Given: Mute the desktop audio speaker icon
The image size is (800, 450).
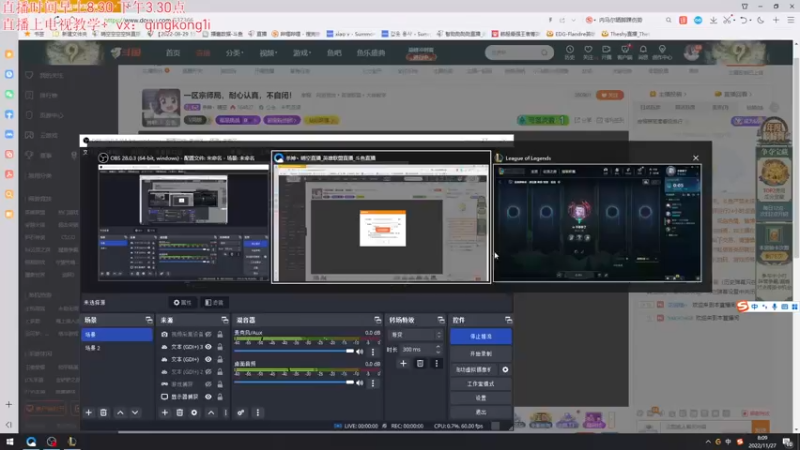Looking at the screenshot, I should (x=360, y=383).
